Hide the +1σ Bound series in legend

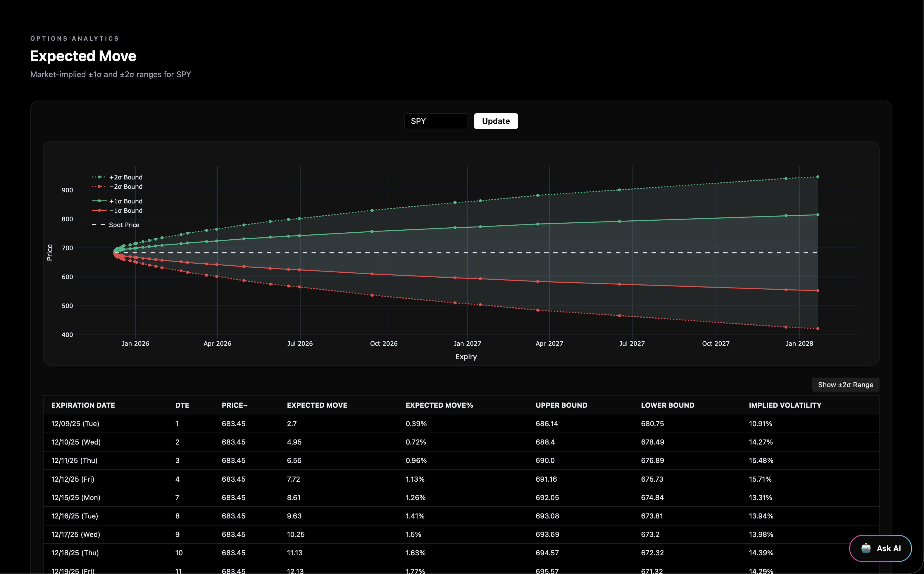(125, 201)
